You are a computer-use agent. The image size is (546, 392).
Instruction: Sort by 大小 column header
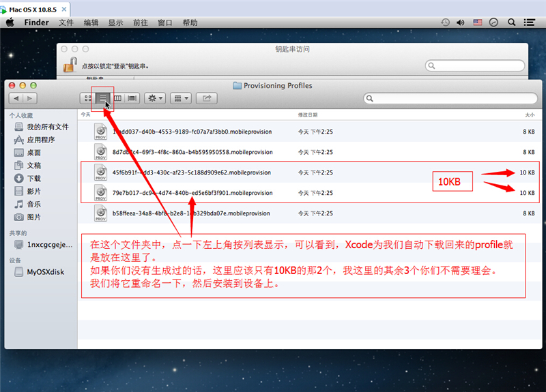coord(530,115)
